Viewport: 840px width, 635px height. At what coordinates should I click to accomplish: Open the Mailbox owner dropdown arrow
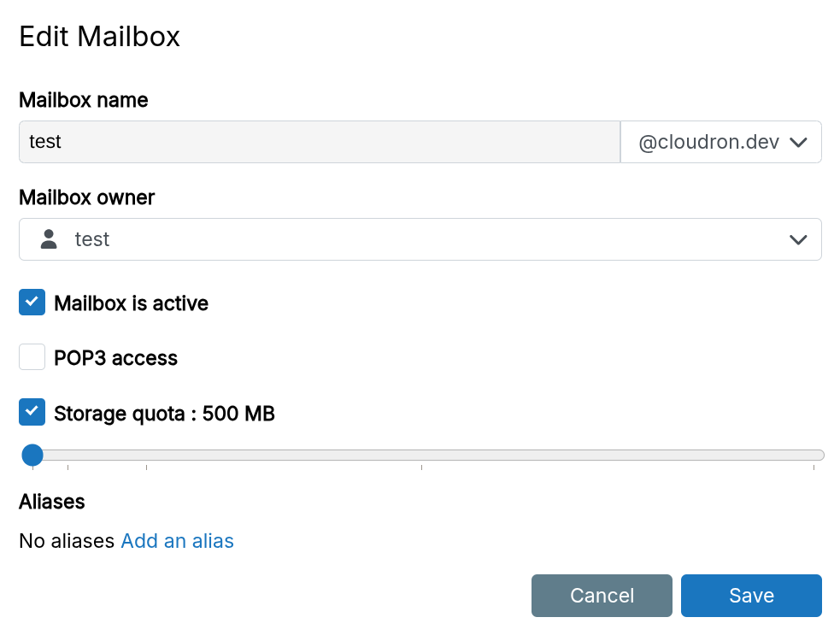point(798,240)
